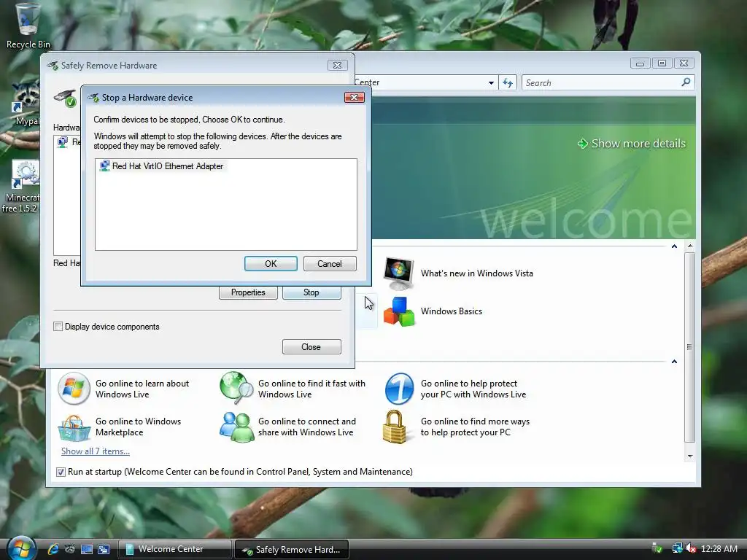This screenshot has height=560, width=747.
Task: Switch to Safely Remove Hardware taskbar button
Action: click(292, 550)
